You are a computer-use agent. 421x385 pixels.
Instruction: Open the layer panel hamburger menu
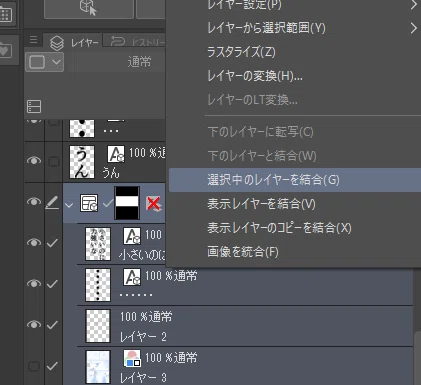click(33, 40)
